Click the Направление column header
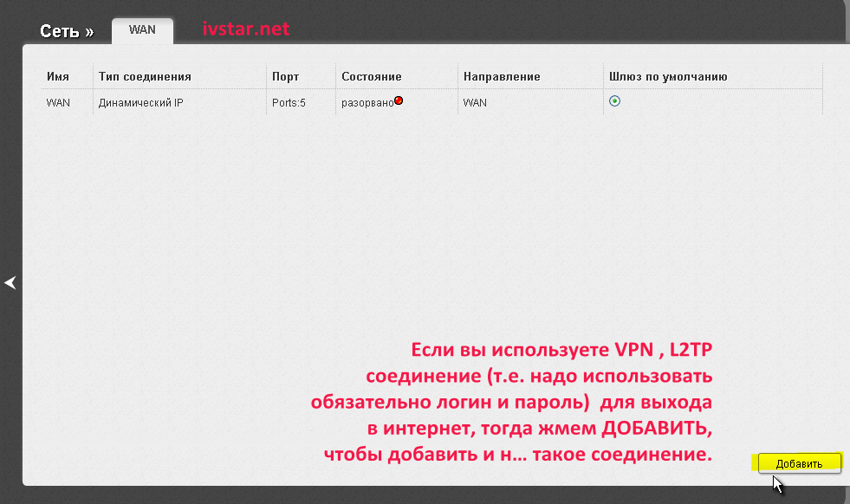 (502, 76)
